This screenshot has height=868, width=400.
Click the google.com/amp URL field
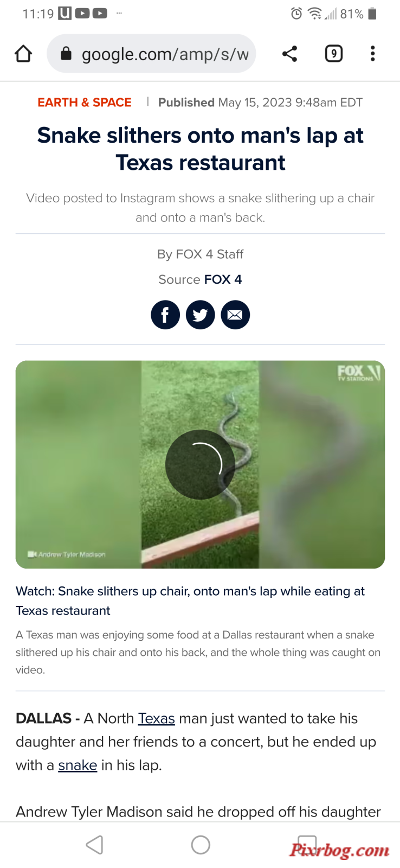(151, 54)
